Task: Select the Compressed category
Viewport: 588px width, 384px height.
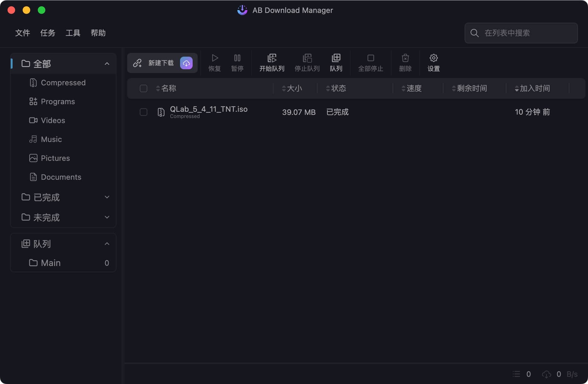Action: coord(63,82)
